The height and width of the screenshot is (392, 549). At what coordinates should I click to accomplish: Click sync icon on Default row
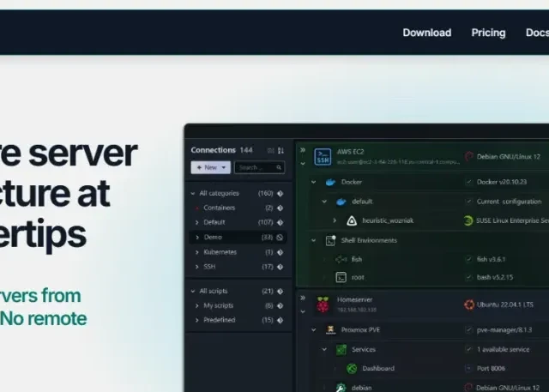pos(281,222)
